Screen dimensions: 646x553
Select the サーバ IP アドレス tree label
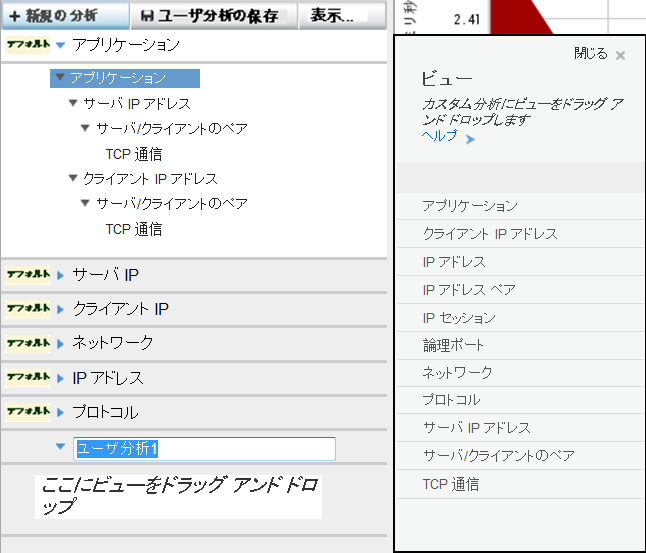[137, 103]
